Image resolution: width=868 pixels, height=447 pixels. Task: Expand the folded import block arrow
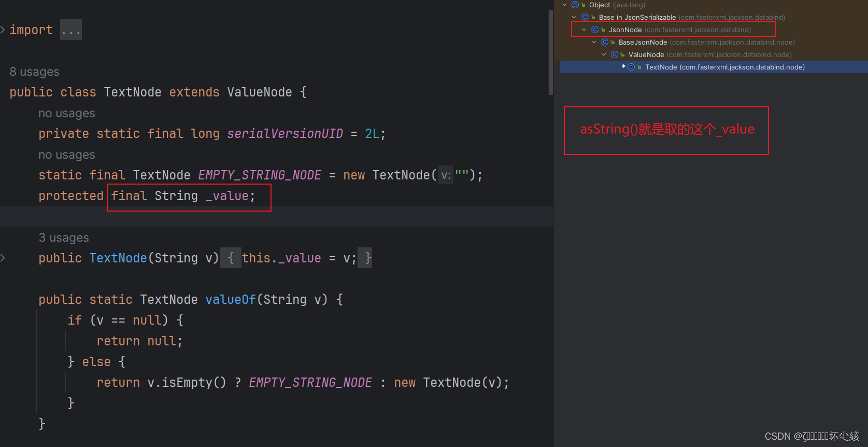(3, 30)
